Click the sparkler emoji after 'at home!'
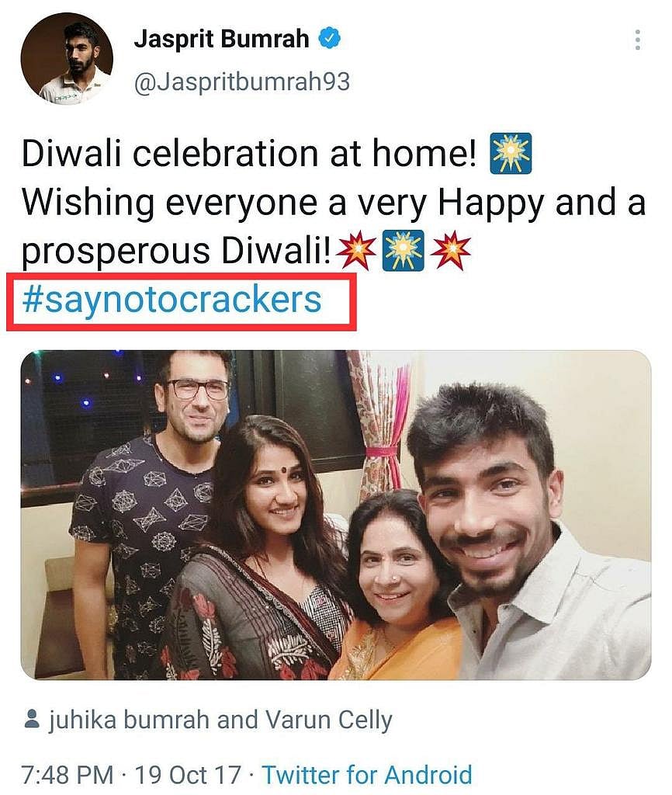672x795 pixels. [511, 153]
